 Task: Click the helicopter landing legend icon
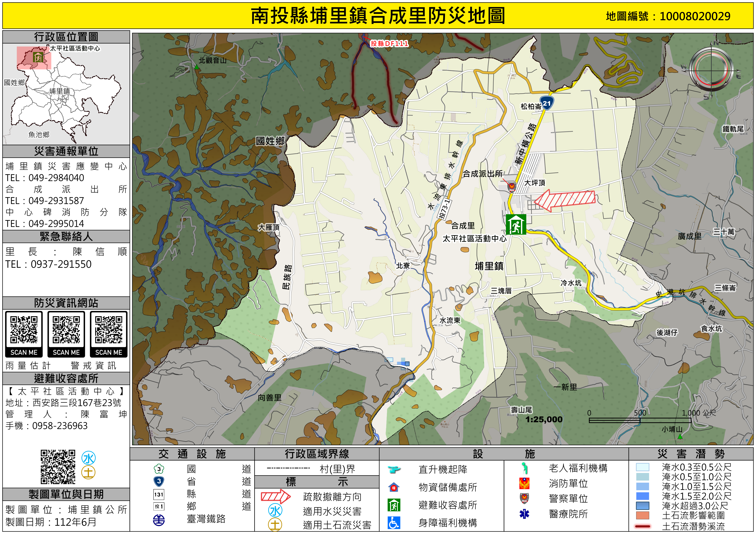(x=394, y=469)
